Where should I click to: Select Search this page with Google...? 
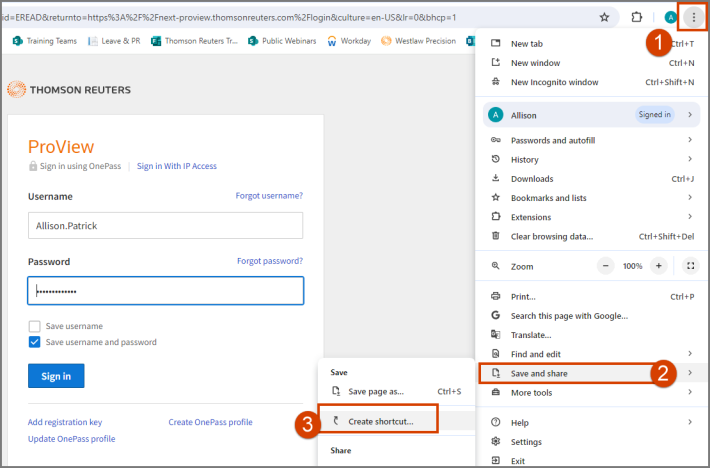(592, 316)
